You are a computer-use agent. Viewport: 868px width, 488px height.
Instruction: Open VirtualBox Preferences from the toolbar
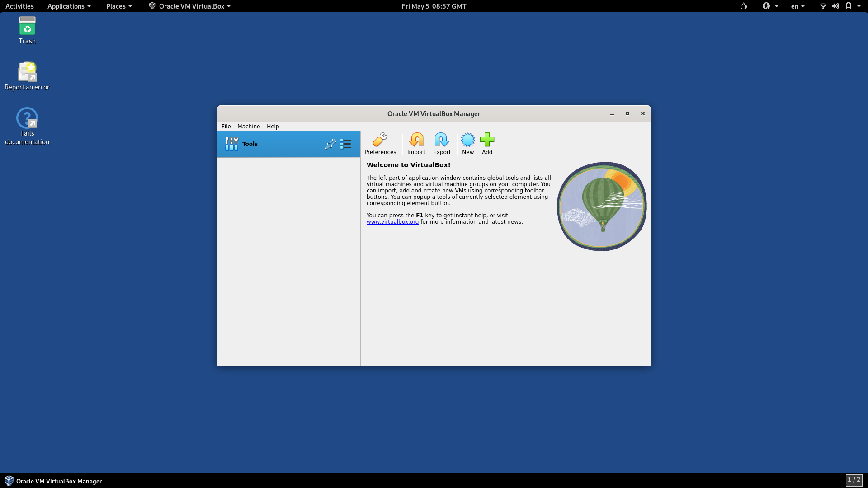click(380, 144)
